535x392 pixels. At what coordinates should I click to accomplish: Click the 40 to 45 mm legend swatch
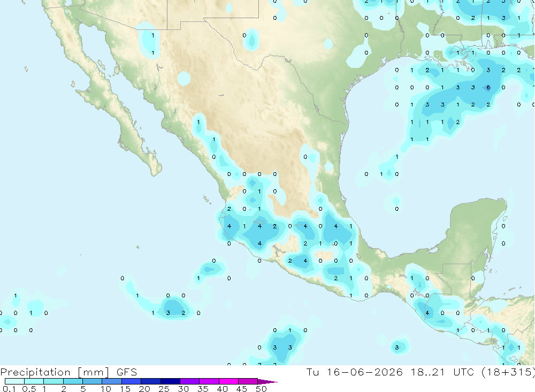coord(228,381)
